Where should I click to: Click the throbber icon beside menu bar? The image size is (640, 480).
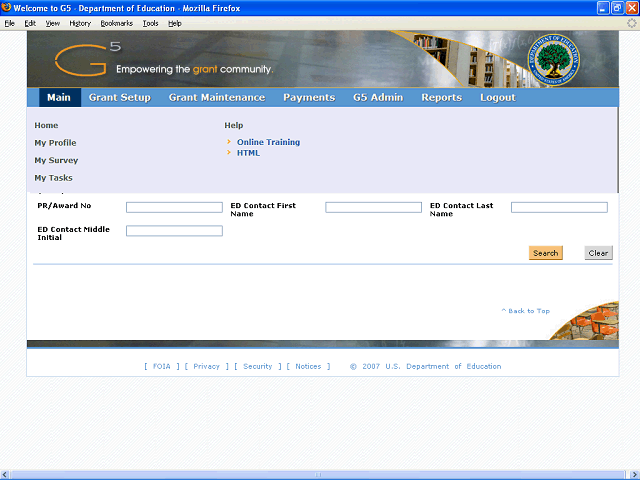631,24
